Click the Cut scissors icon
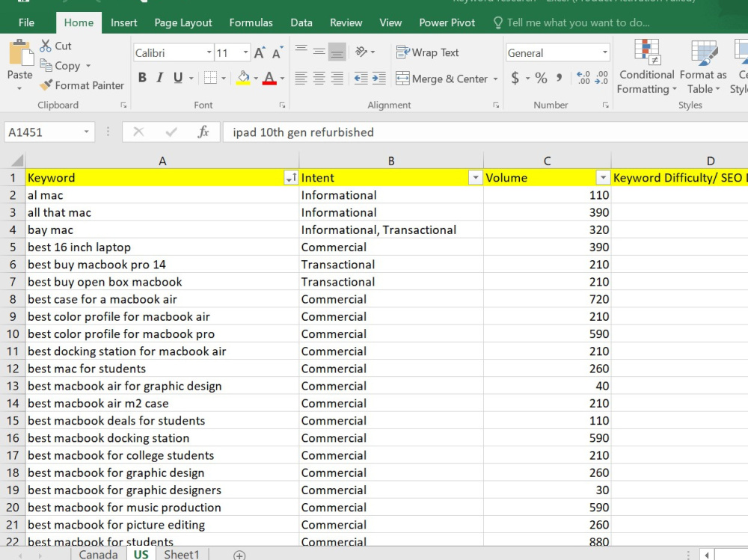 coord(46,46)
